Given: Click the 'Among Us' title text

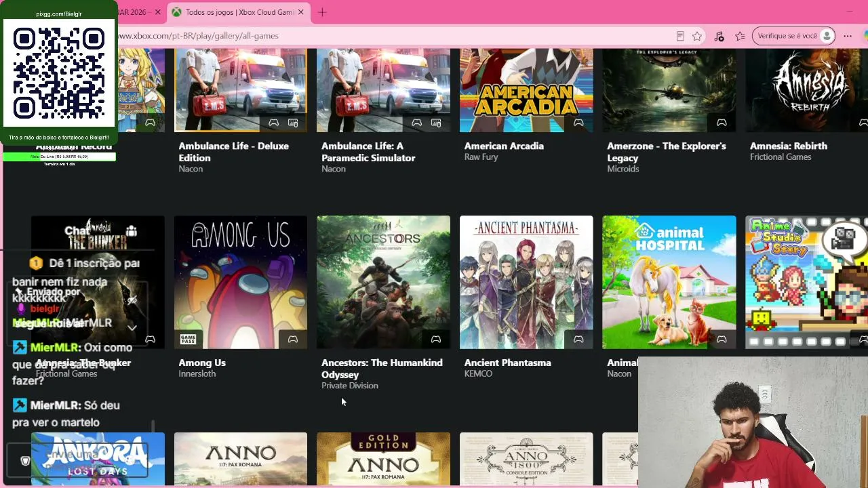Looking at the screenshot, I should [202, 363].
